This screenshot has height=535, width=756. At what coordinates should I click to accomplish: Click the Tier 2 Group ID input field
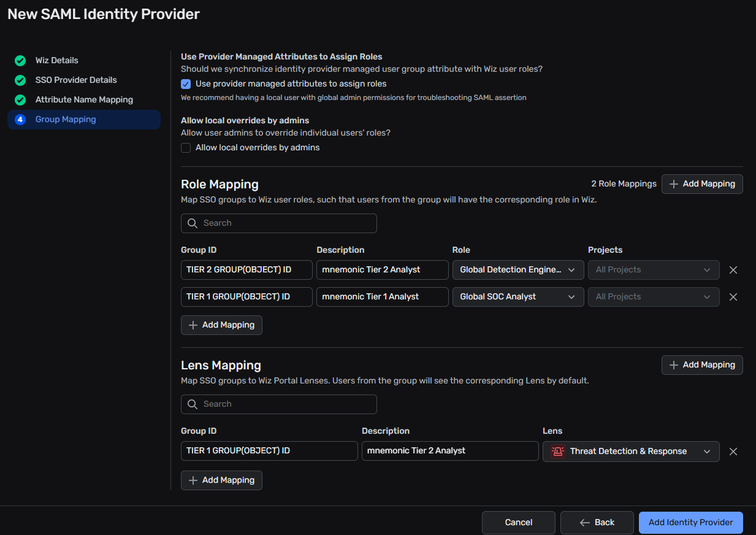coord(246,270)
